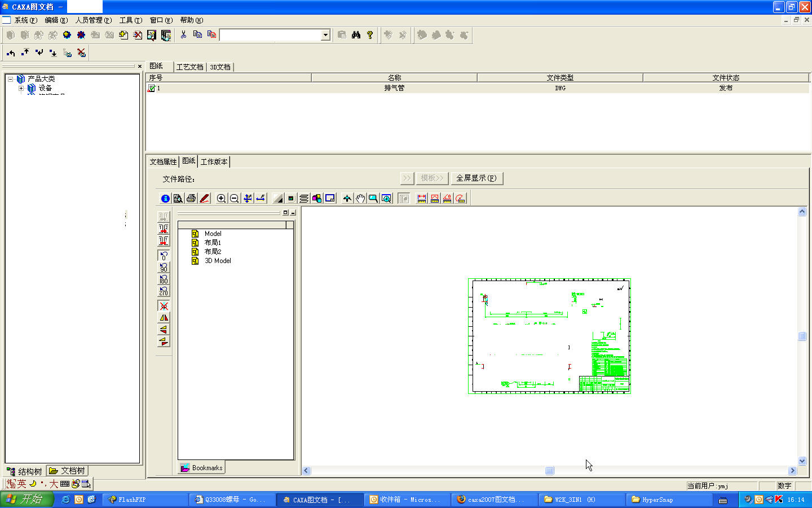Click the binoculars find icon
Image resolution: width=812 pixels, height=508 pixels.
[356, 35]
